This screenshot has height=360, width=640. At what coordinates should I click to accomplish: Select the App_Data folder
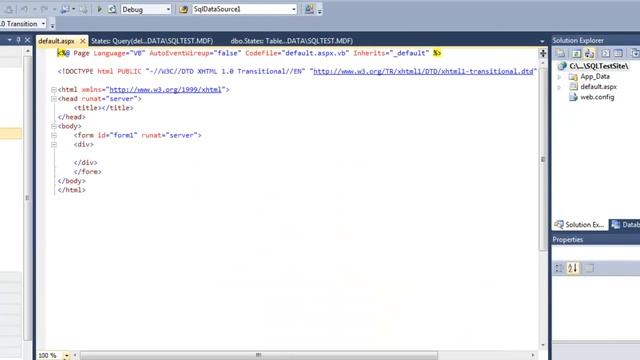click(595, 77)
